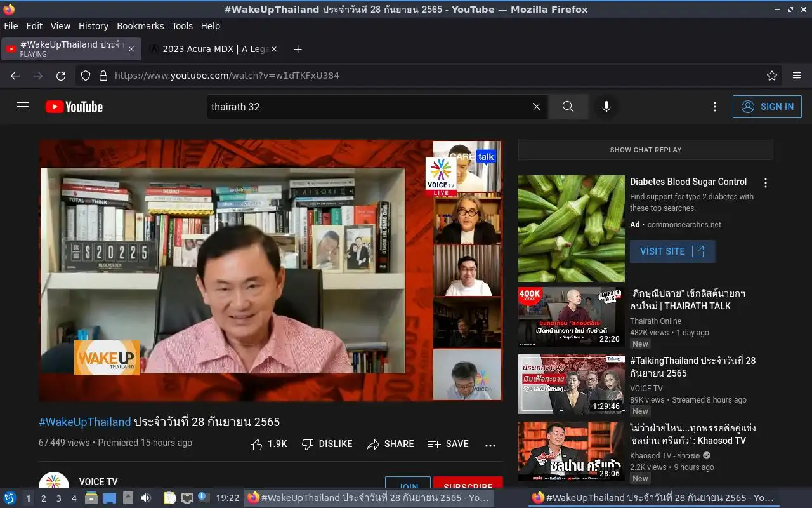Open the File menu
812x508 pixels.
pos(11,26)
